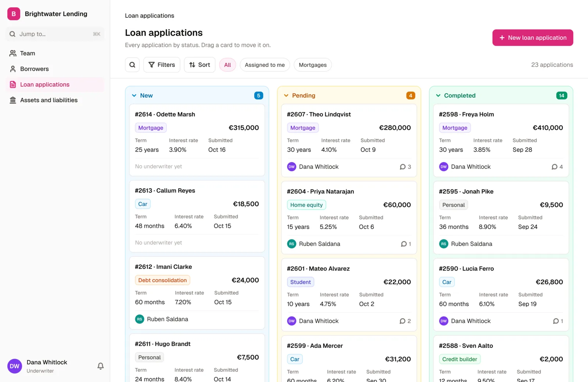
Task: Click comment icon on Lucia Ferro card
Action: point(556,321)
